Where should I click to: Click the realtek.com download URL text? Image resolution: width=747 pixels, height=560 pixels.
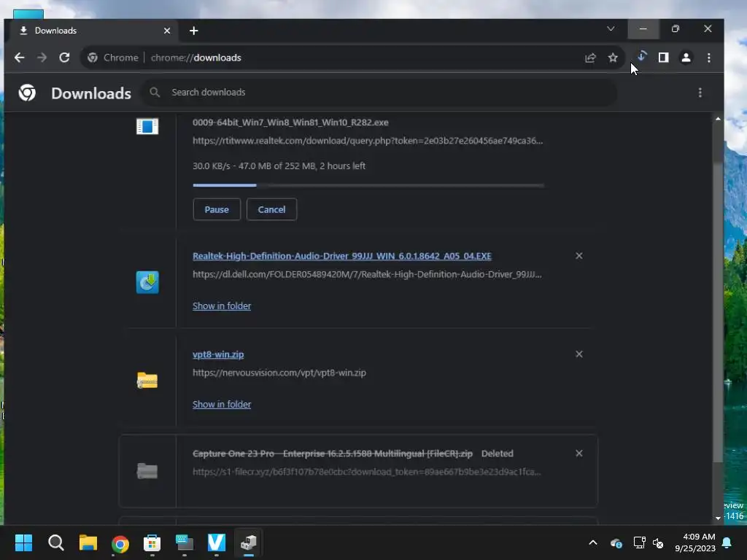(368, 141)
